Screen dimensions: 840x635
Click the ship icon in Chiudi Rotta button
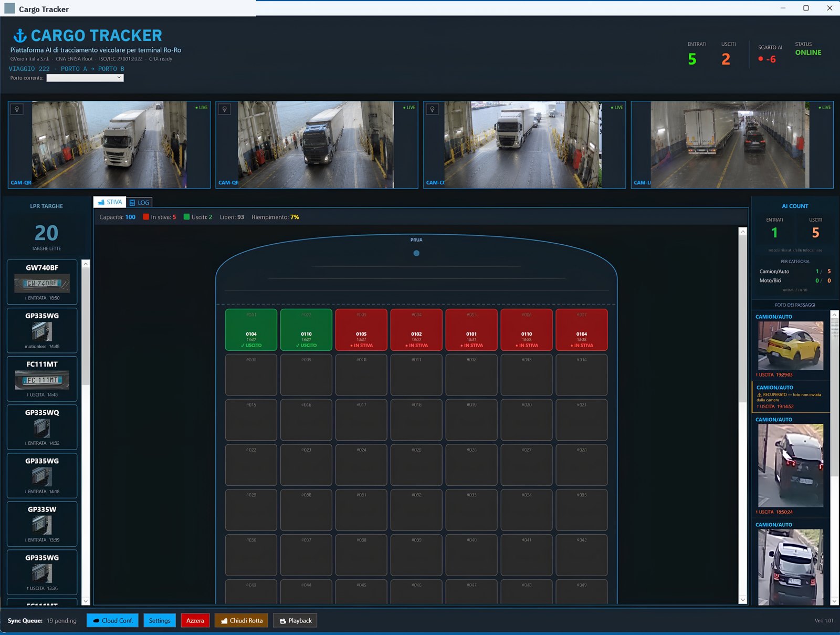[224, 621]
